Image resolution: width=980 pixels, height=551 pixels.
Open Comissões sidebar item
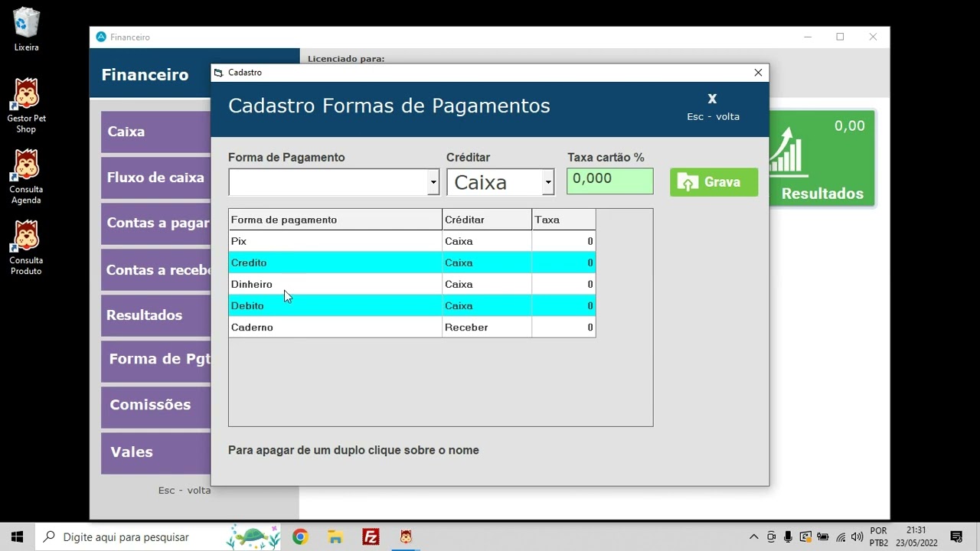coord(156,406)
